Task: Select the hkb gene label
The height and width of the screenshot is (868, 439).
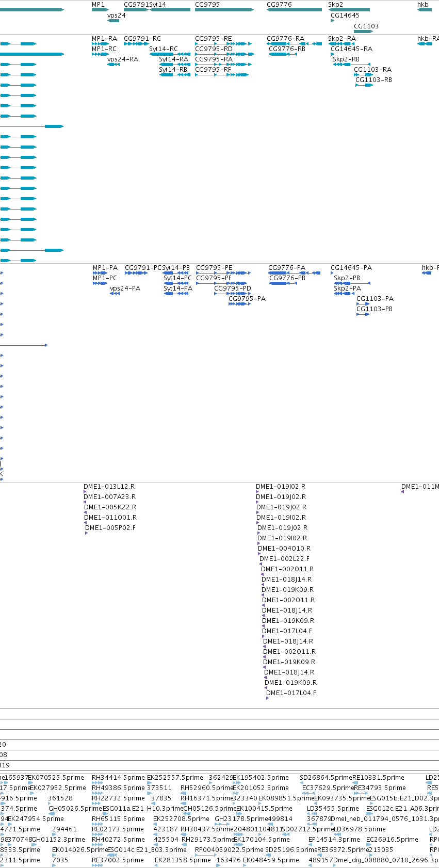Action: tap(423, 5)
